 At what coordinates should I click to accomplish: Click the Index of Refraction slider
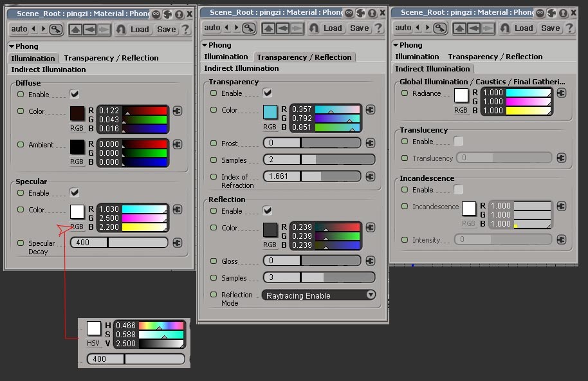tap(312, 176)
